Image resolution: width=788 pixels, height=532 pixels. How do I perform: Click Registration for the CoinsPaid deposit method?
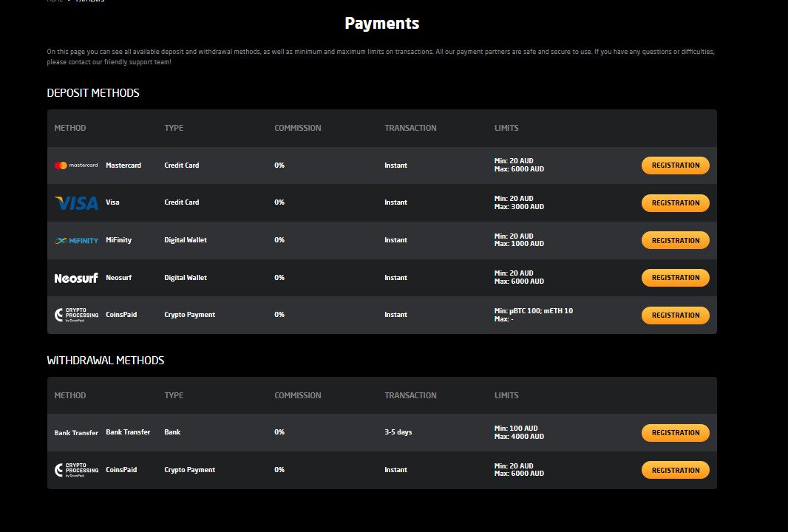676,315
